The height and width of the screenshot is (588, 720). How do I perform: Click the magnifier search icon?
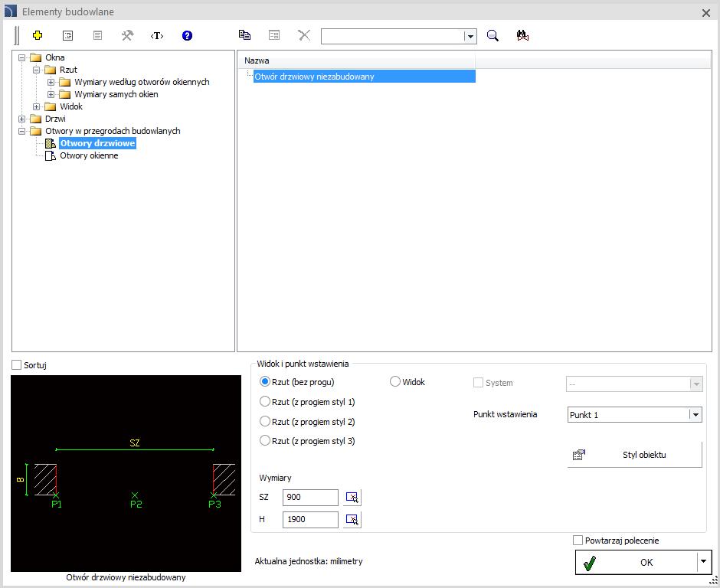click(x=493, y=35)
